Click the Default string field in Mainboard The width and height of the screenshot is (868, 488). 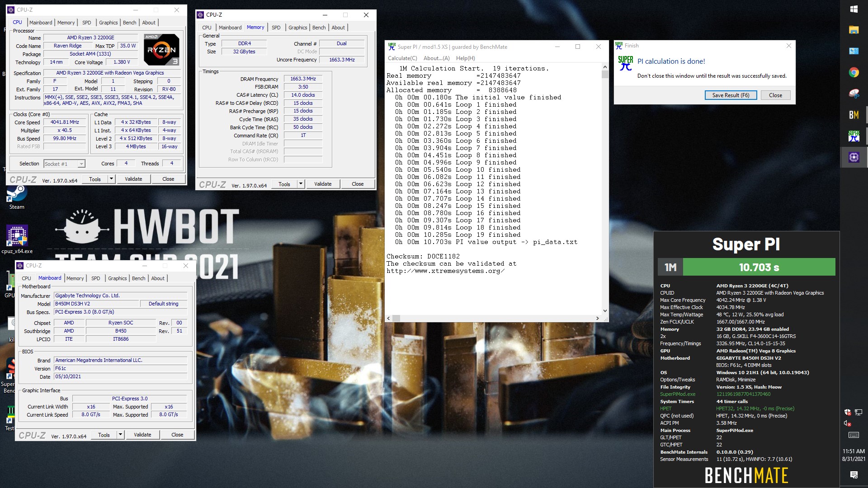point(163,304)
